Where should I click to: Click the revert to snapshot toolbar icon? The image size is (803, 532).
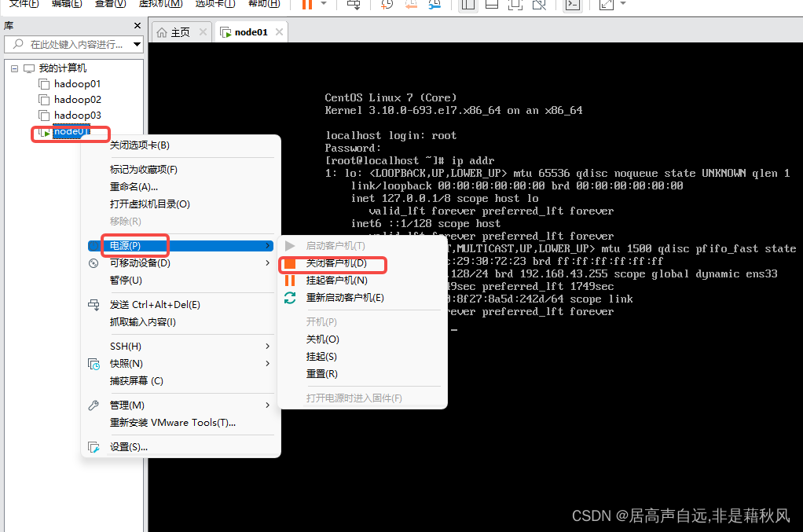411,4
